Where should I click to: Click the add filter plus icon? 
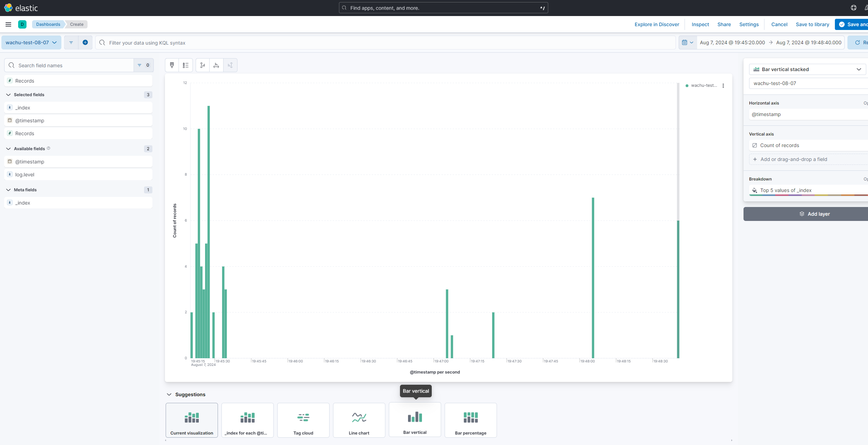pos(85,43)
